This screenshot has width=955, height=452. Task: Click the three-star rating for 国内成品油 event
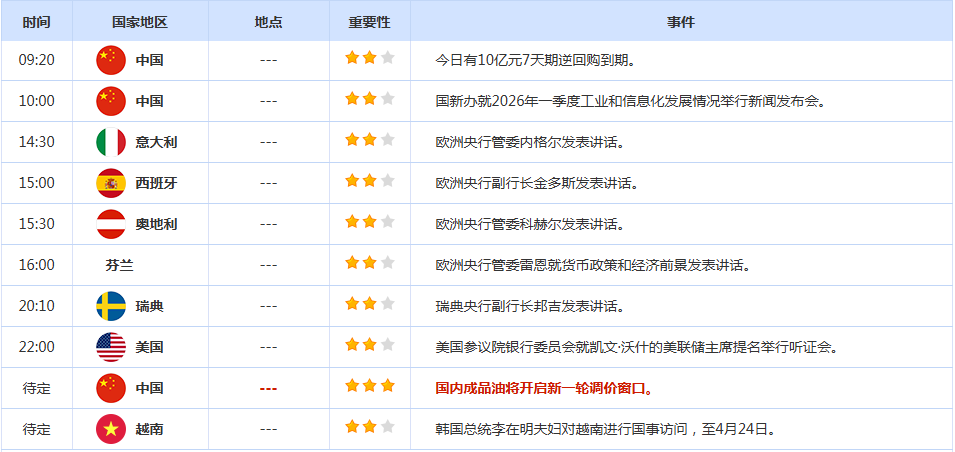click(370, 386)
